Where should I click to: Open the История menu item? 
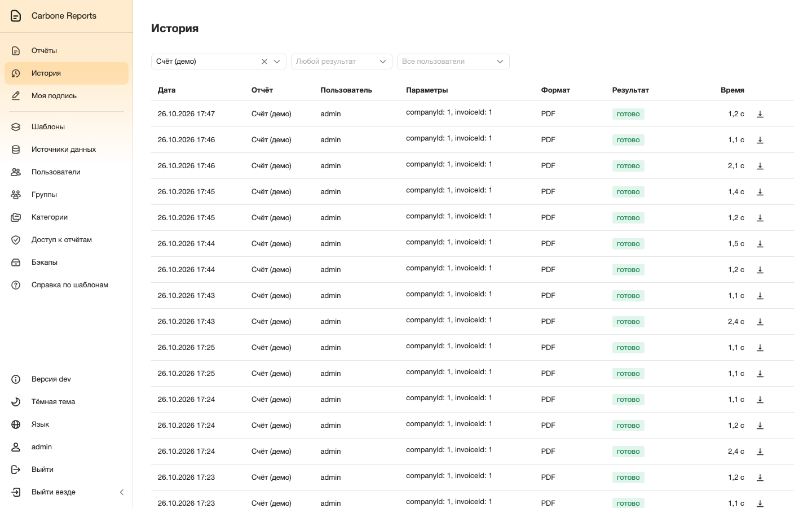point(67,73)
